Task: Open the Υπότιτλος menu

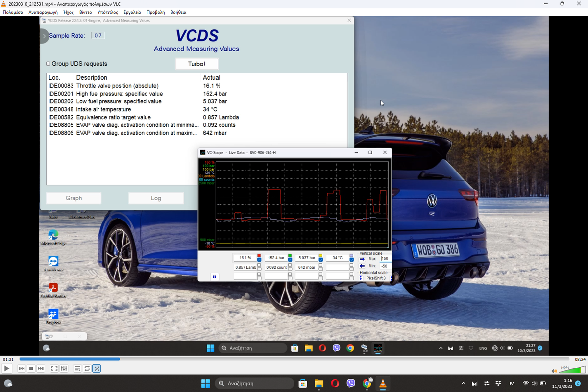Action: point(107,12)
